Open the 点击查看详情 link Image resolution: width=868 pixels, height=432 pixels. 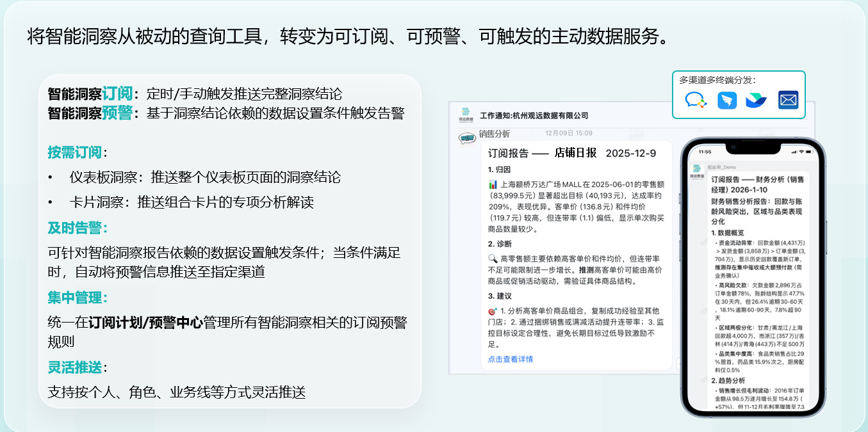pyautogui.click(x=510, y=359)
